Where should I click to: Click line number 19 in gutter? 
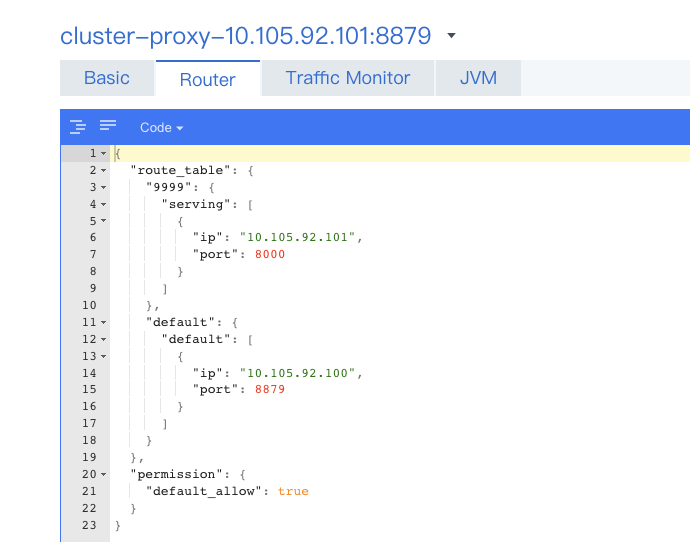pos(89,458)
